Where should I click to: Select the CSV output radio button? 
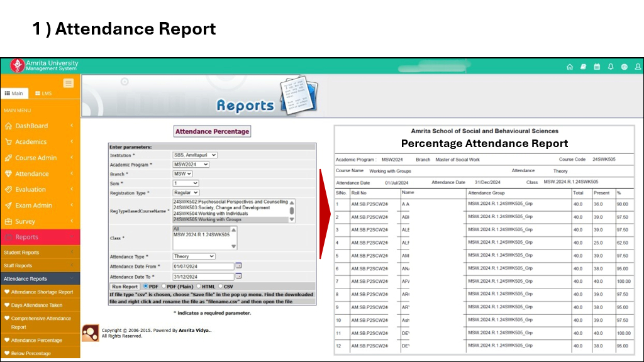220,286
